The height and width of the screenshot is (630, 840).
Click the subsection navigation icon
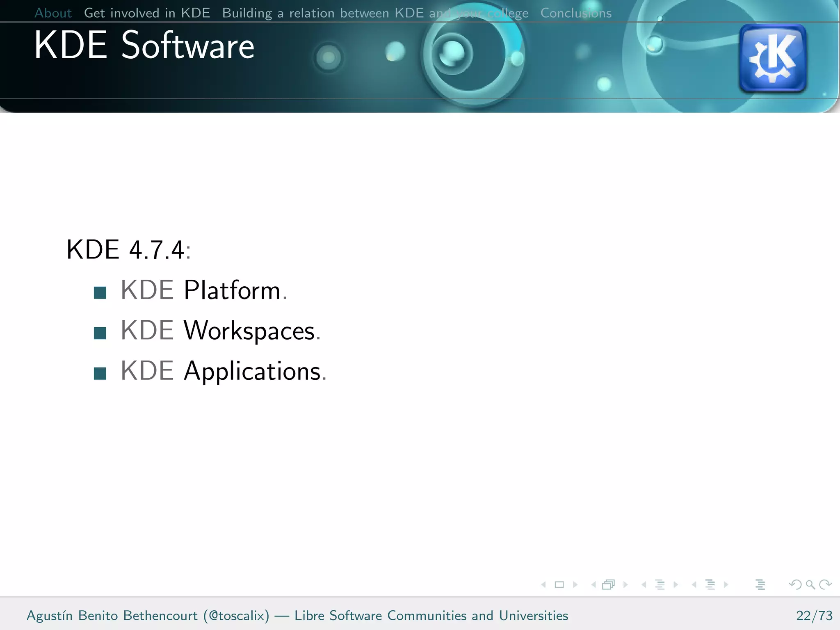pyautogui.click(x=660, y=584)
